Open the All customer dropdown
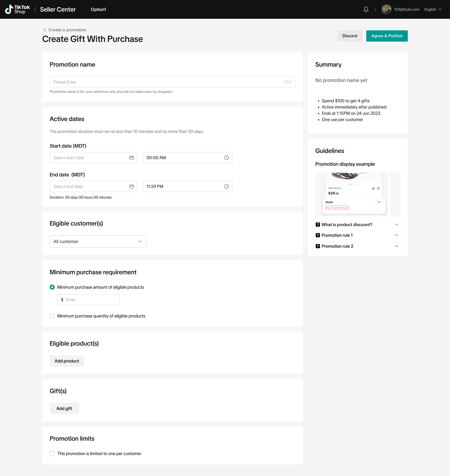450x476 pixels. 98,241
